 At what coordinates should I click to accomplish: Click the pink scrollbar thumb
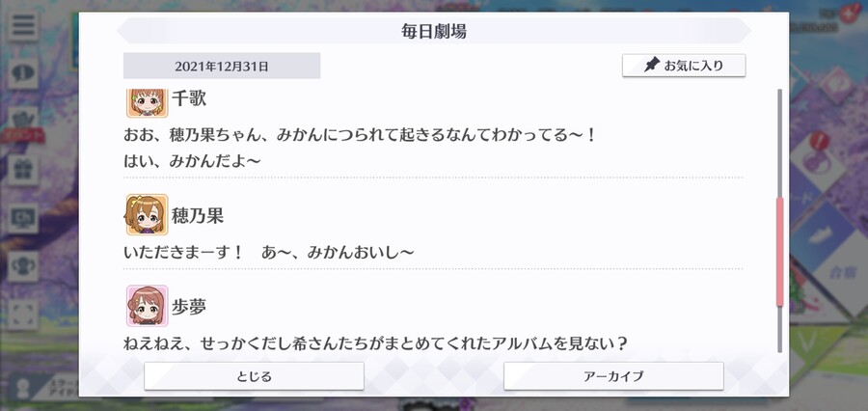(x=780, y=252)
